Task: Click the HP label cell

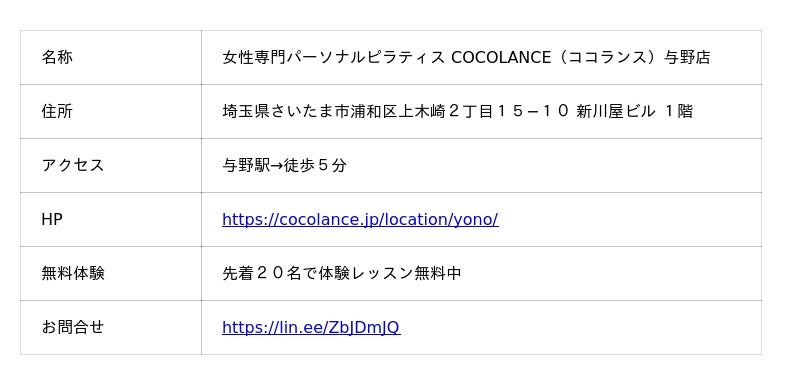Action: 111,220
